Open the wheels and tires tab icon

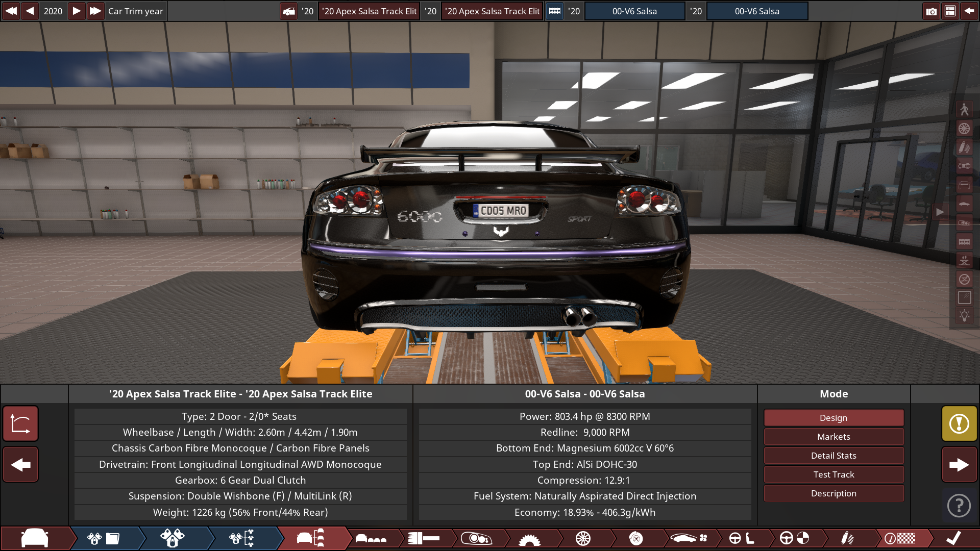583,538
